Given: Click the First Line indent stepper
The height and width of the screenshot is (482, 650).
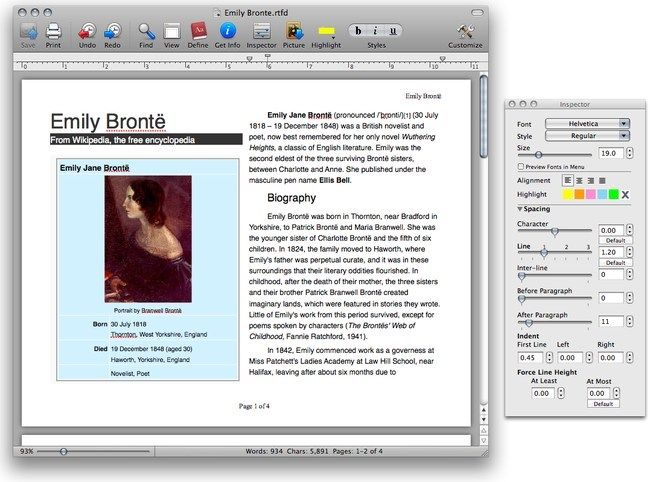Looking at the screenshot, I should click(549, 357).
